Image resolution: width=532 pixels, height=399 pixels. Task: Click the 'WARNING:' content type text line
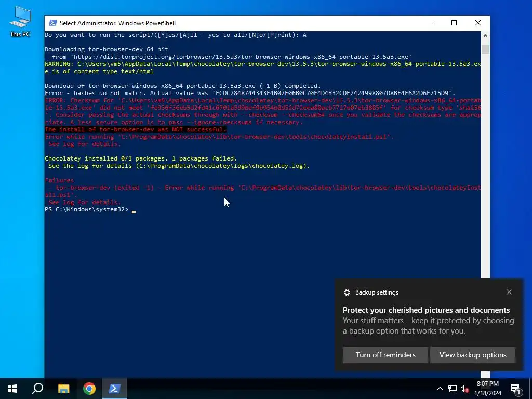(x=262, y=68)
